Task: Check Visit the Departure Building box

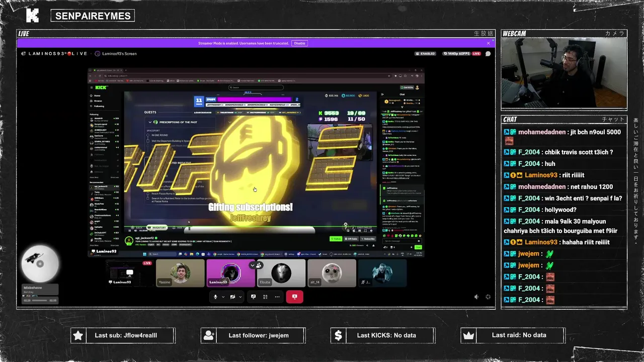Action: click(x=149, y=141)
